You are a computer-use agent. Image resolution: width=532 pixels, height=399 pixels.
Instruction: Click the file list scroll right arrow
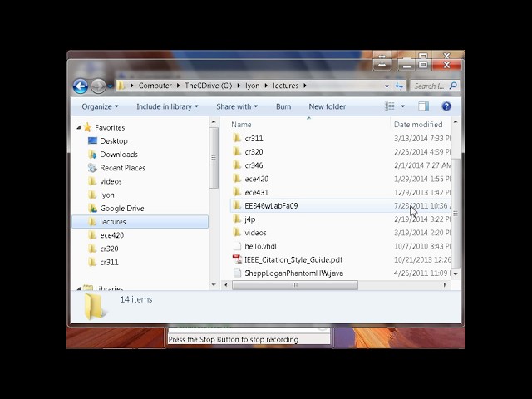(445, 285)
